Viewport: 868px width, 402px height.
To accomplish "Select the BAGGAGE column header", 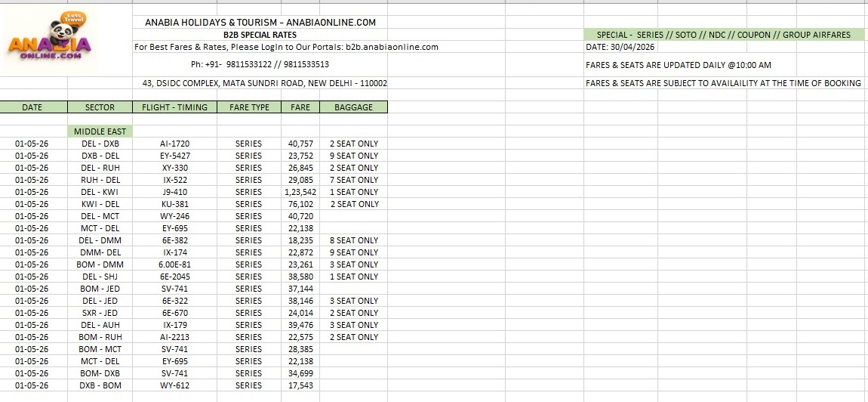I will click(354, 107).
